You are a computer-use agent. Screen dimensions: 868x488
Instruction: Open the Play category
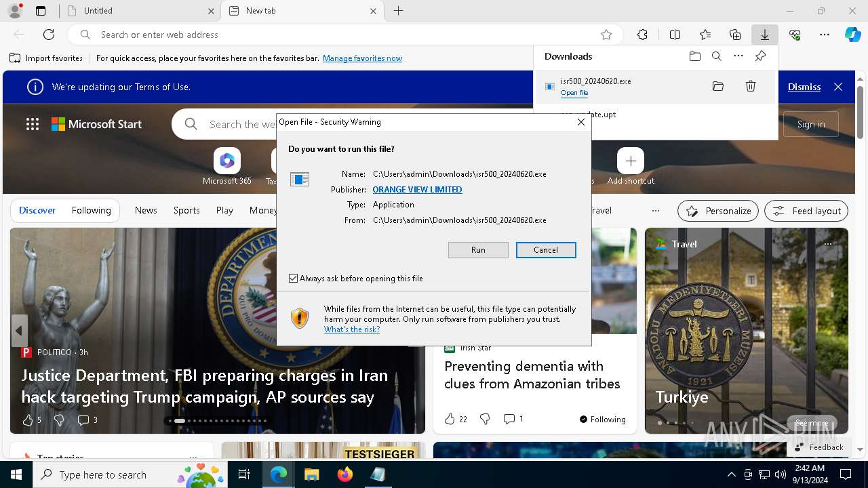point(224,211)
